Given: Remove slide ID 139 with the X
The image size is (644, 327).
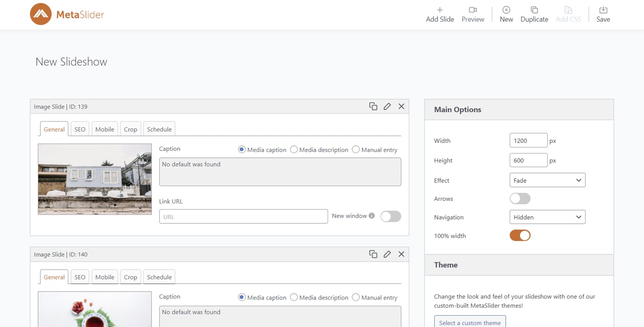Looking at the screenshot, I should tap(401, 106).
